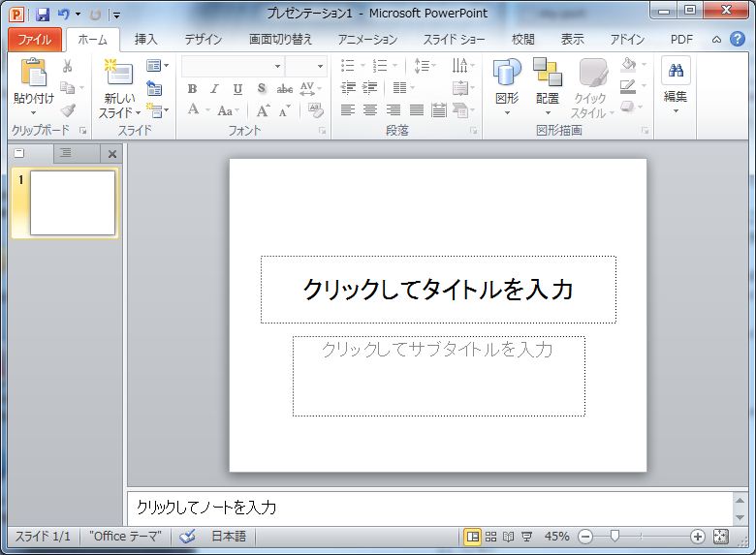Switch to the スライド ショー tab
Image resolution: width=756 pixels, height=555 pixels.
coord(454,39)
